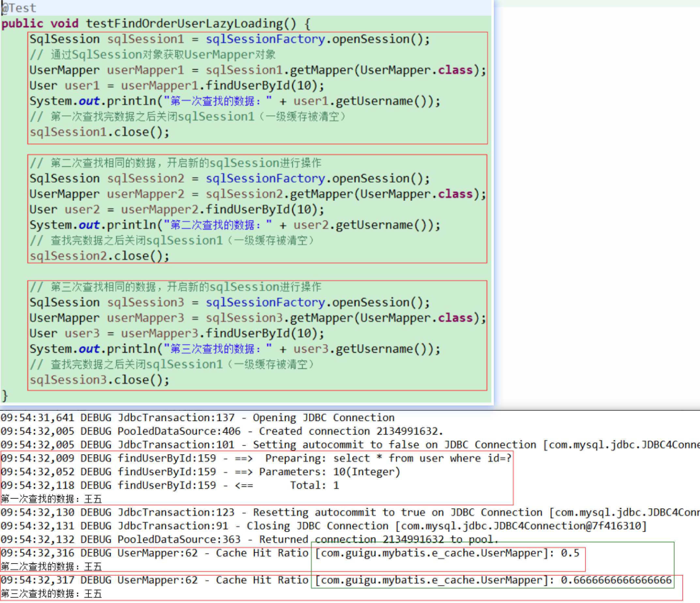Viewport: 700px width, 603px height.
Task: Click the 'Returned connection 2134991632 to pool' log line
Action: point(249,539)
